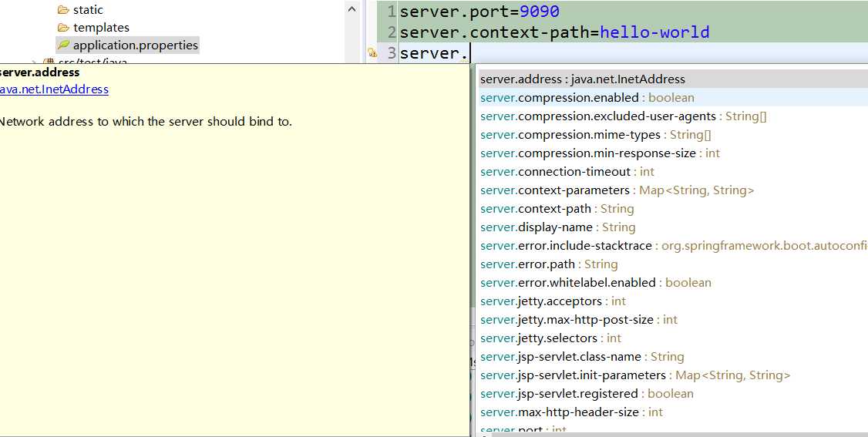This screenshot has width=868, height=437.
Task: Choose server.jsp-servlet.class-name proposal
Action: pos(673,357)
